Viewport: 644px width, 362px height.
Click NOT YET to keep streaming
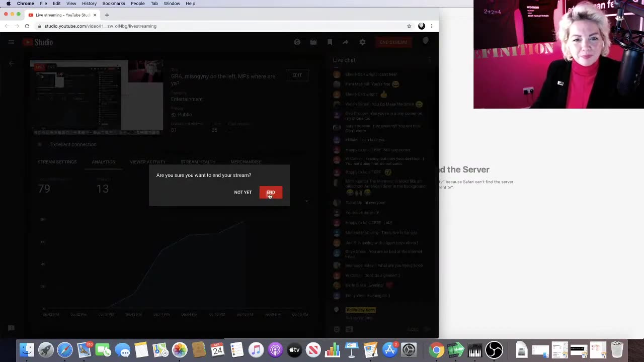(x=243, y=193)
